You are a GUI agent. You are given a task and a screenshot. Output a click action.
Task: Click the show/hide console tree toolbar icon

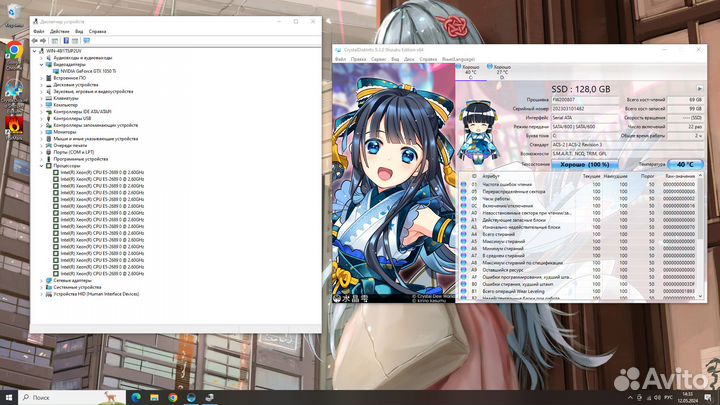(55, 41)
